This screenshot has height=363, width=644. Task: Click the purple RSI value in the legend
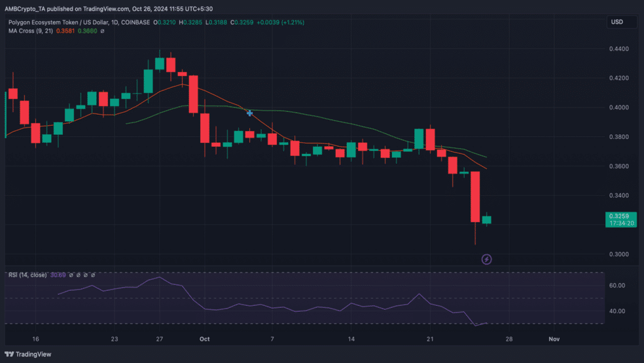point(58,275)
